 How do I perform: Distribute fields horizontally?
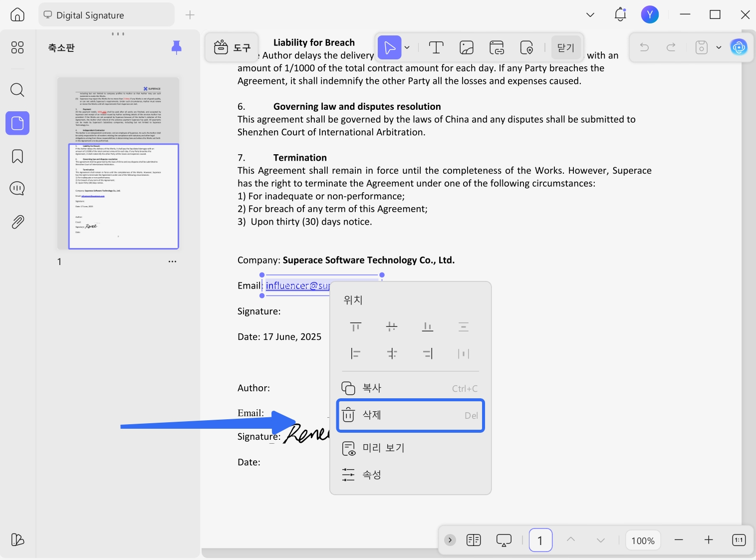coord(464,354)
